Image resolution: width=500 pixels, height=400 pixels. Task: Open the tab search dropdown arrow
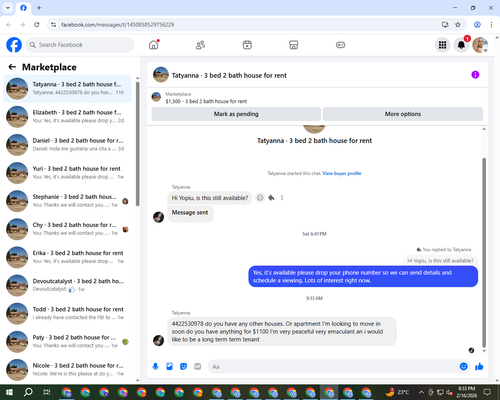point(8,8)
